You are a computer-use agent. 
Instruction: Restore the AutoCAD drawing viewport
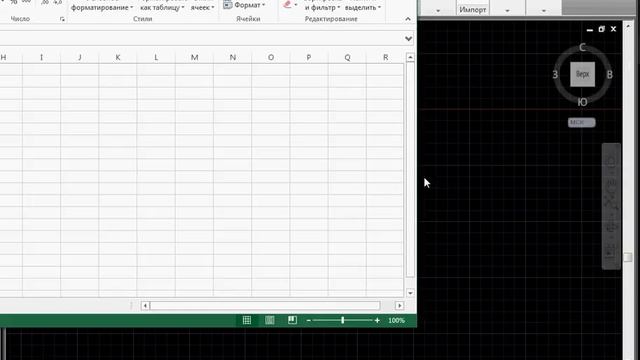point(602,29)
